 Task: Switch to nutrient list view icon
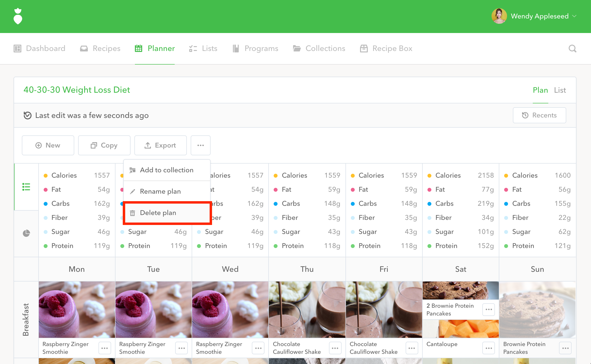(26, 187)
